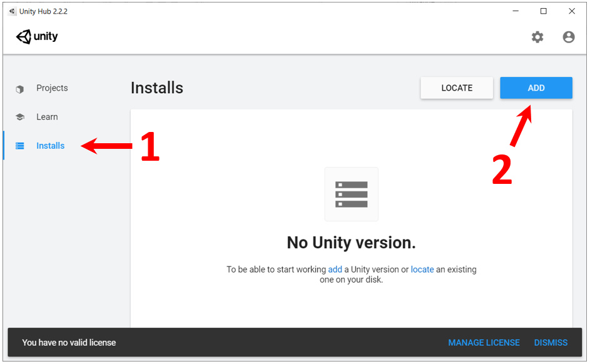Screen dimensions: 590x364
Task: Click the Projects cube icon
Action: 20,89
